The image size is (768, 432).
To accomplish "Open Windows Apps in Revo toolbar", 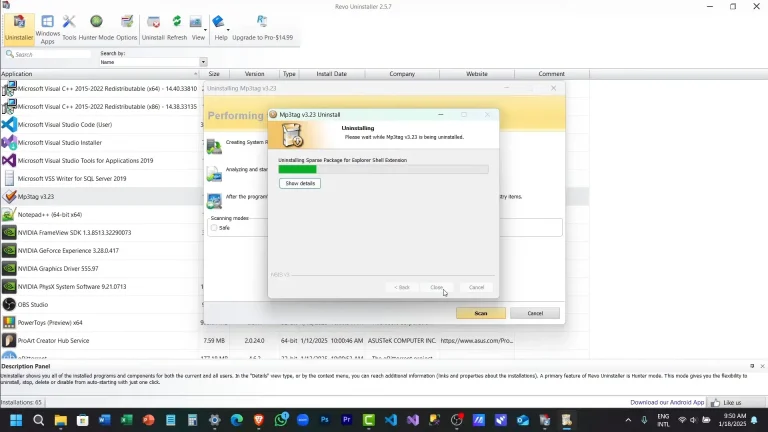I will point(48,29).
